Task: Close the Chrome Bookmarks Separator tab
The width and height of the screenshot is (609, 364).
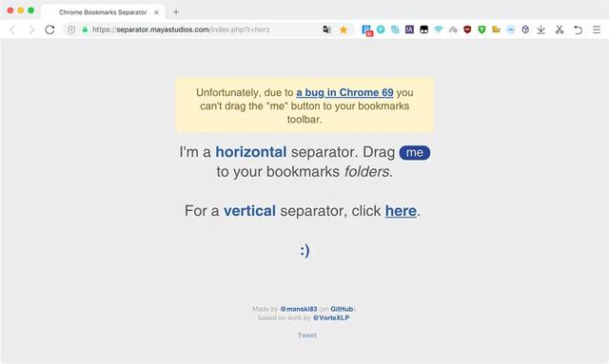Action: (156, 12)
